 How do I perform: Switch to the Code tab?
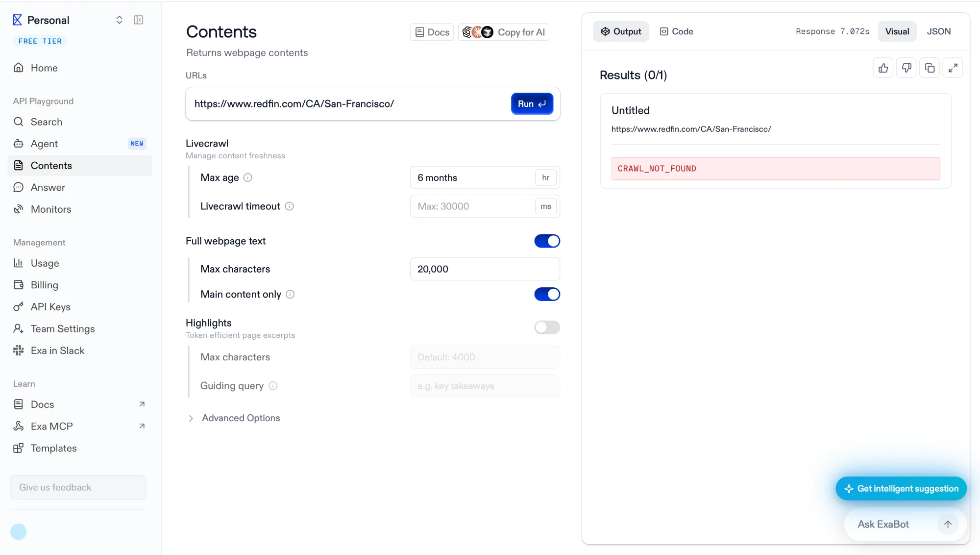tap(676, 31)
